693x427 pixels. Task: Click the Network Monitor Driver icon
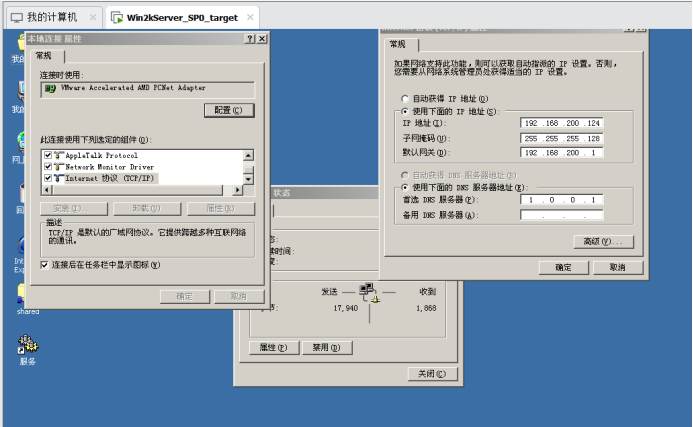(x=58, y=167)
